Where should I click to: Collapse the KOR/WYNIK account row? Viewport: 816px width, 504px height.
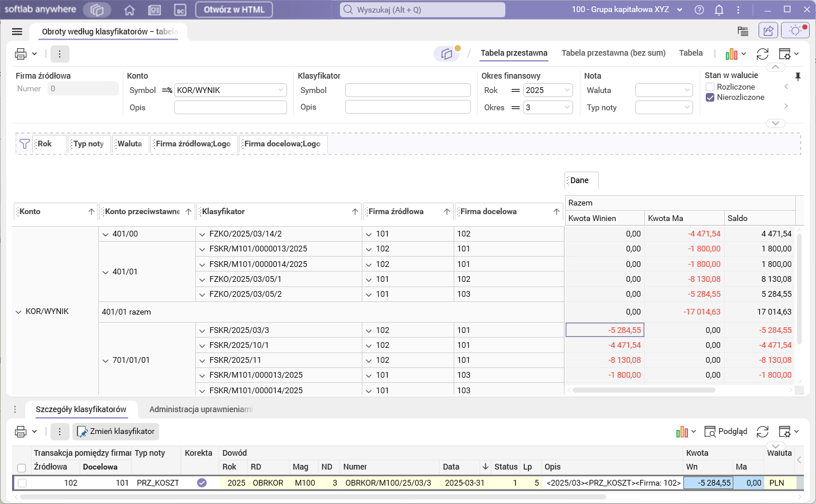(18, 312)
